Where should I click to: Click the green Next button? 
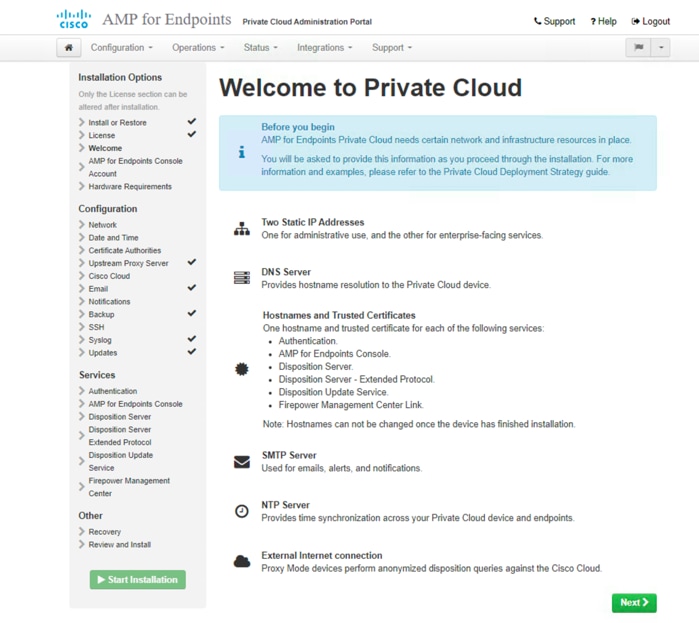pos(634,603)
